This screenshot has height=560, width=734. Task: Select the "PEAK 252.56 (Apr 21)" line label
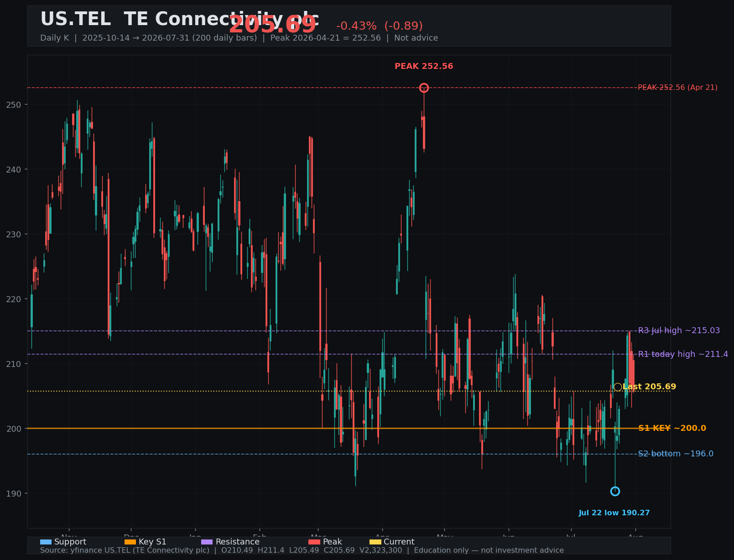(x=677, y=88)
